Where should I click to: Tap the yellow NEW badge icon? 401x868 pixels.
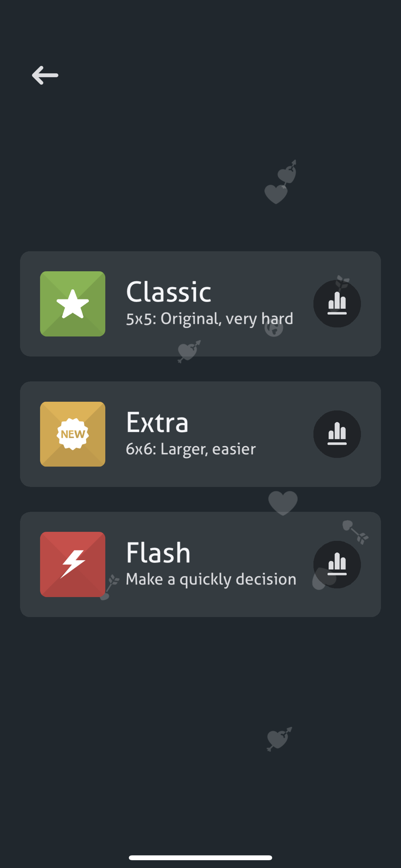click(x=72, y=434)
